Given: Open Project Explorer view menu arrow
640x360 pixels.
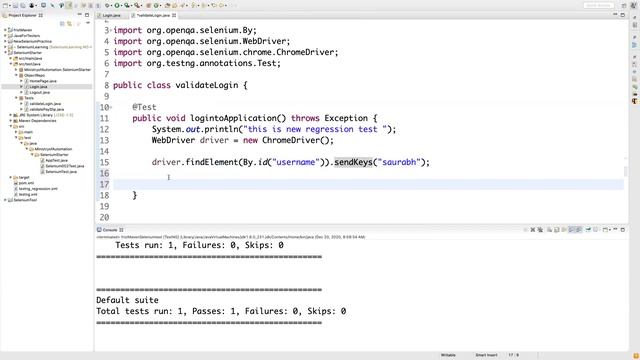Looking at the screenshot, I should click(x=88, y=24).
